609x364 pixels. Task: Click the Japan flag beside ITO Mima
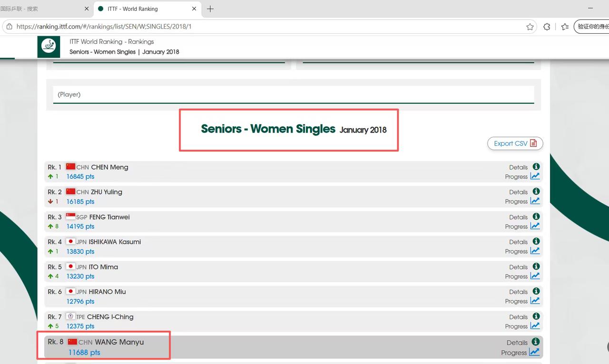point(70,266)
